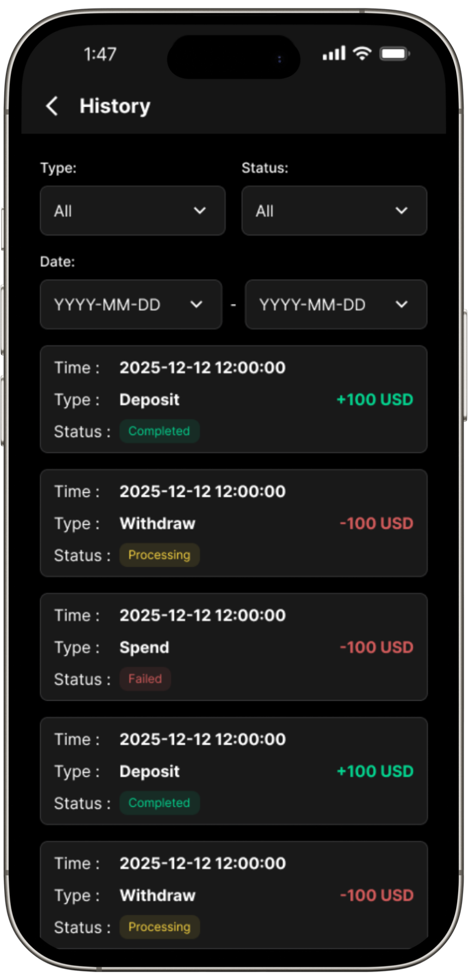Image resolution: width=468 pixels, height=980 pixels.
Task: Click the end date chevron arrow
Action: tap(402, 304)
